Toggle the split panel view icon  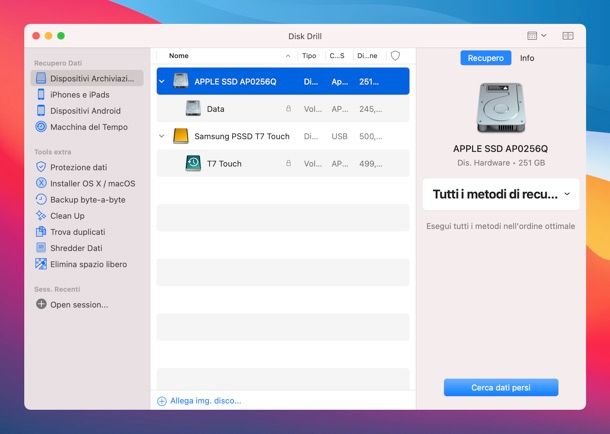click(568, 36)
